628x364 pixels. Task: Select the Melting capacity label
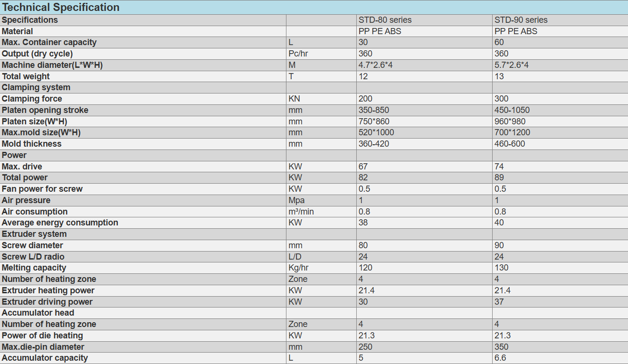pos(34,268)
